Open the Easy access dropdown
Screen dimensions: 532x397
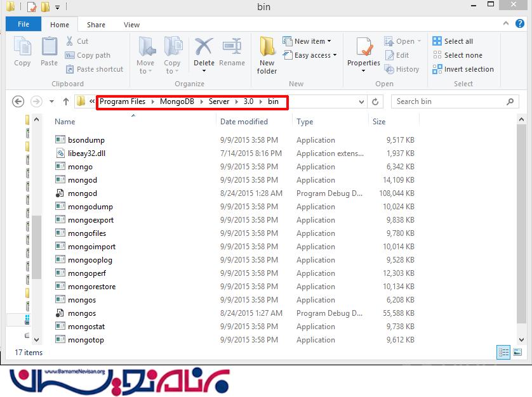point(310,55)
